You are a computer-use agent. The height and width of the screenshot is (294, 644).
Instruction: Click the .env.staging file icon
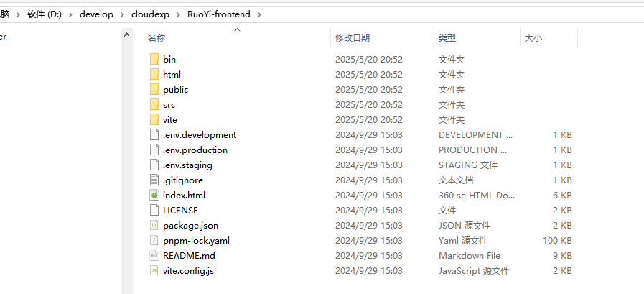pyautogui.click(x=154, y=165)
